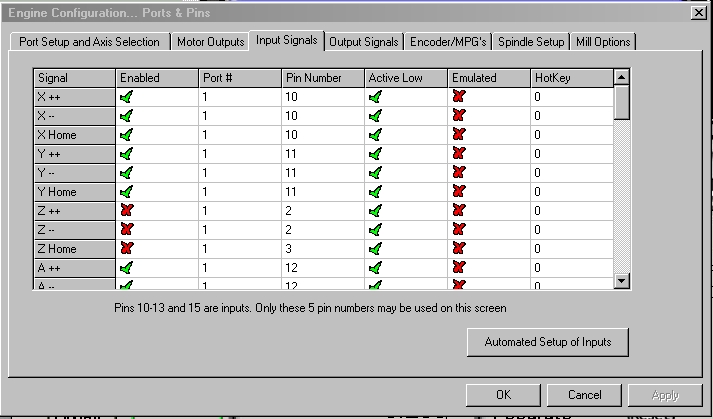Toggle Enabled checkmark for Y ++ row
This screenshot has height=419, width=713.
126,154
